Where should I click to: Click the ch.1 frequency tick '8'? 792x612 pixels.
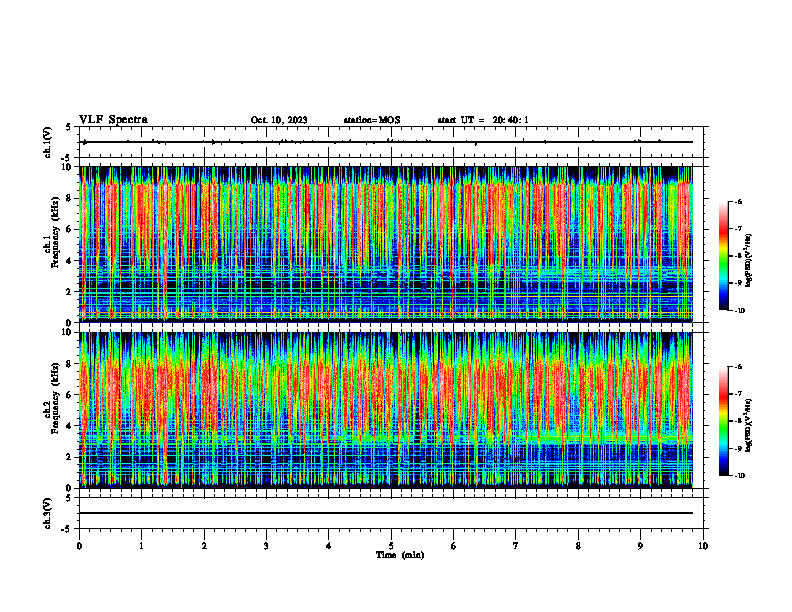tap(70, 198)
